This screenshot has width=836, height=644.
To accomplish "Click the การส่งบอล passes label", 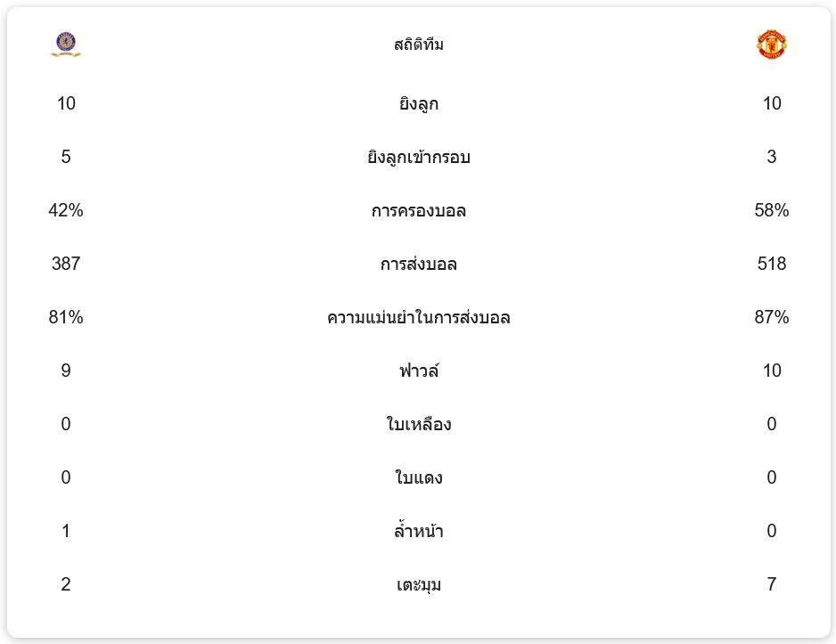I will pyautogui.click(x=419, y=265).
